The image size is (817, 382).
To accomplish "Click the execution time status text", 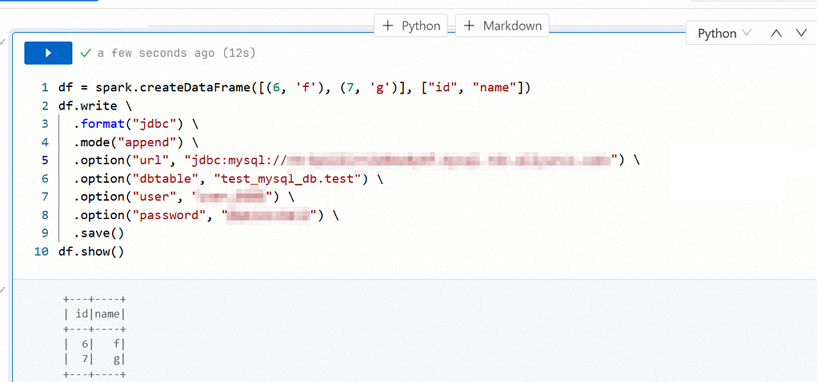I will (177, 53).
